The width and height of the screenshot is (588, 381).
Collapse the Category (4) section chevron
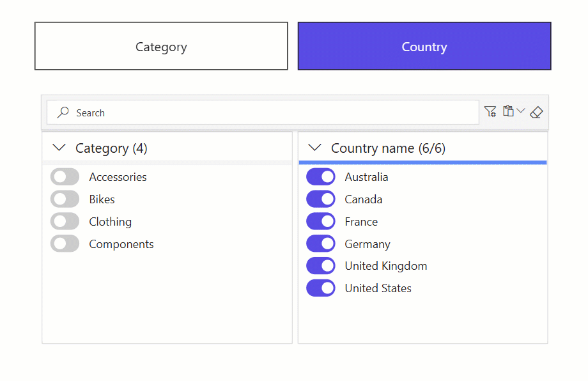(59, 148)
